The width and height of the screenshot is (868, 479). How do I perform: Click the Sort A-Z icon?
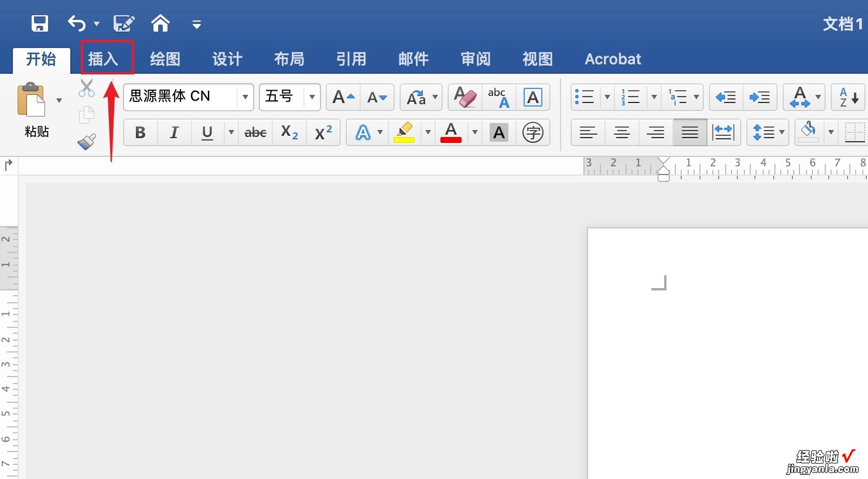click(849, 97)
